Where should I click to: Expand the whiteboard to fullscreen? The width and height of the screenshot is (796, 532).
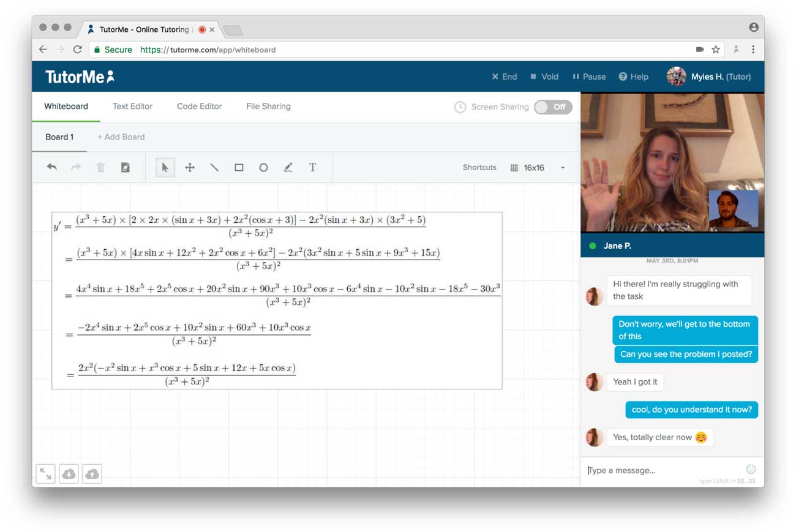tap(45, 473)
